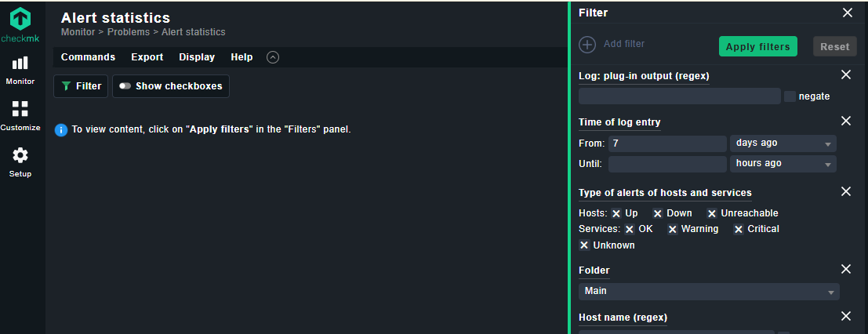The width and height of the screenshot is (868, 334).
Task: Collapse the menu bar with chevron icon
Action: pyautogui.click(x=273, y=57)
